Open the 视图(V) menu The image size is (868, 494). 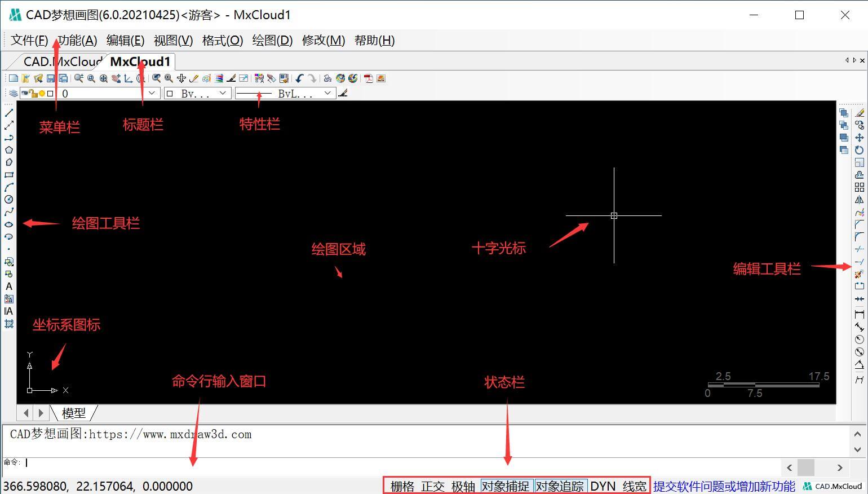tap(174, 40)
